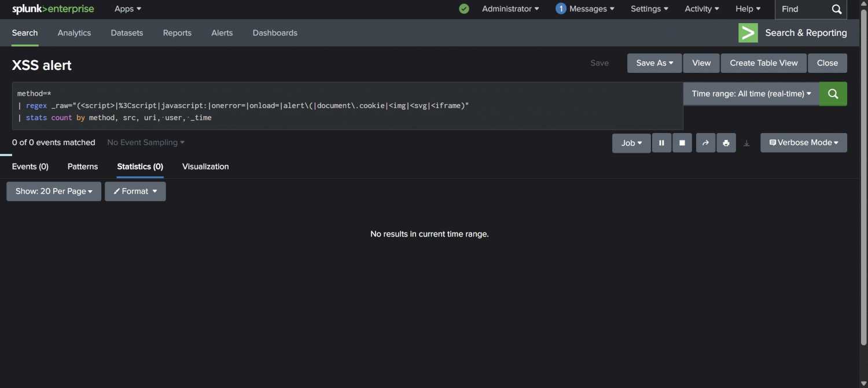This screenshot has width=868, height=388.
Task: Open the Show 20 Per Page dropdown
Action: pos(54,191)
